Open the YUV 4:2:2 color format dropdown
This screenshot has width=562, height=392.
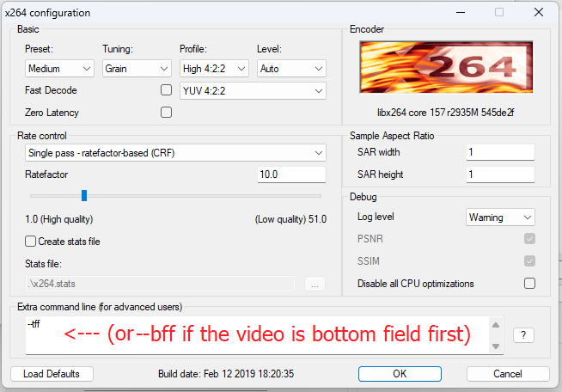tap(253, 90)
